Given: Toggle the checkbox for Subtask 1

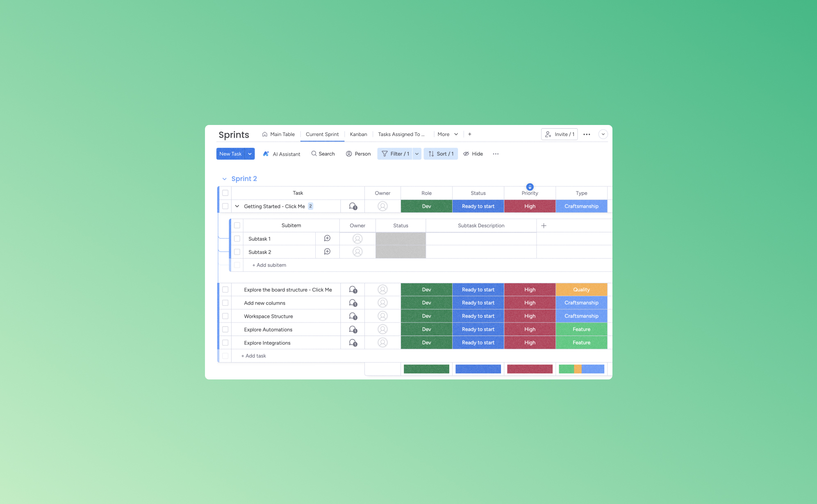Looking at the screenshot, I should point(237,238).
